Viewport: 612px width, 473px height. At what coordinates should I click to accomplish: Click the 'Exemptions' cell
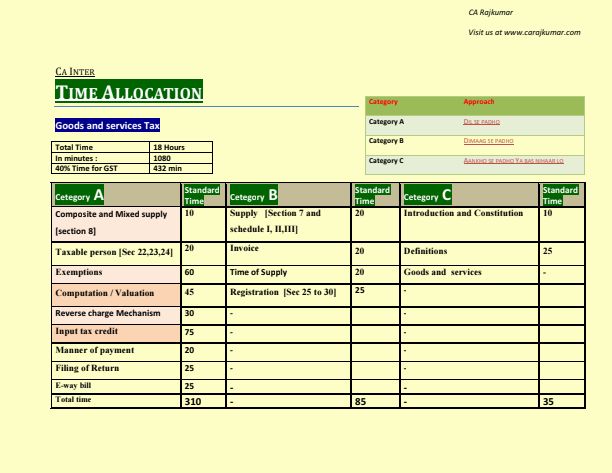[x=116, y=275]
